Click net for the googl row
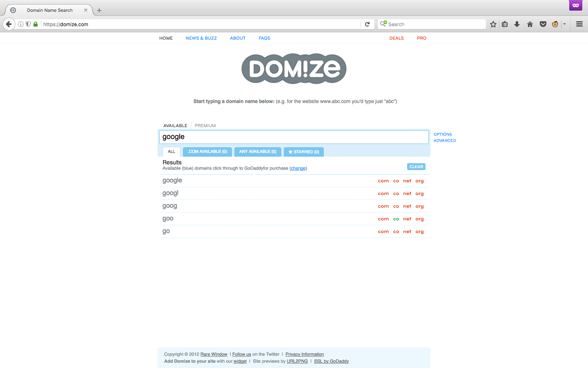The height and width of the screenshot is (368, 588). [407, 193]
